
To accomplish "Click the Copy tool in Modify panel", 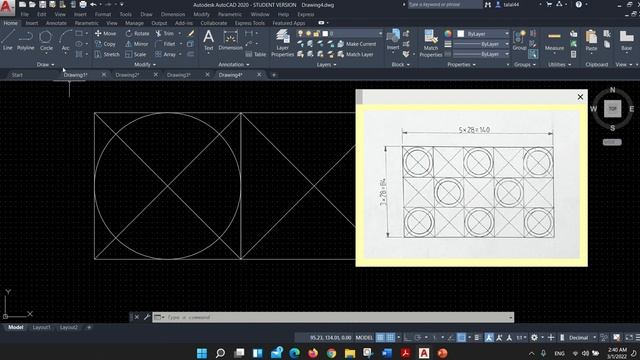I will pyautogui.click(x=105, y=44).
